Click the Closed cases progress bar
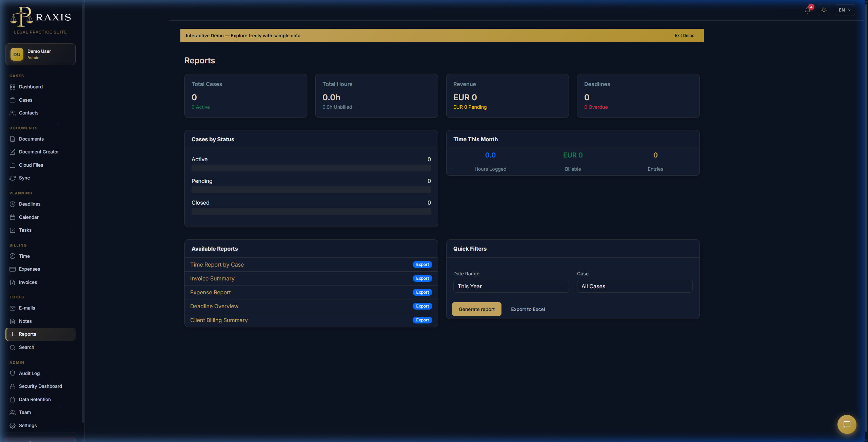This screenshot has width=868, height=442. click(x=311, y=211)
